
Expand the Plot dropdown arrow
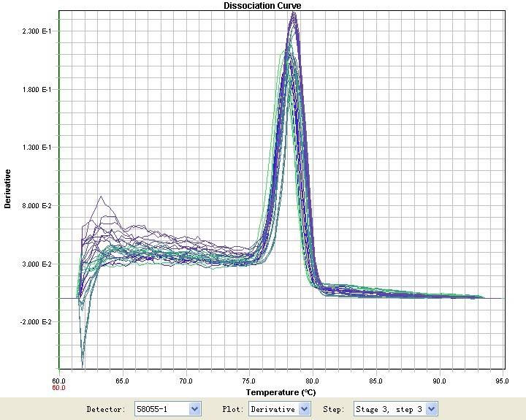point(305,409)
